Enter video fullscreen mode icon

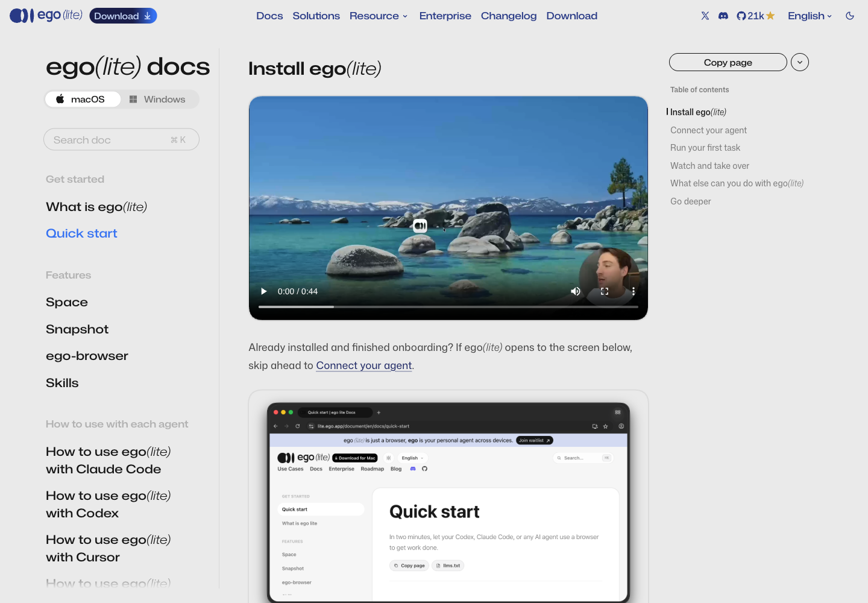click(605, 291)
